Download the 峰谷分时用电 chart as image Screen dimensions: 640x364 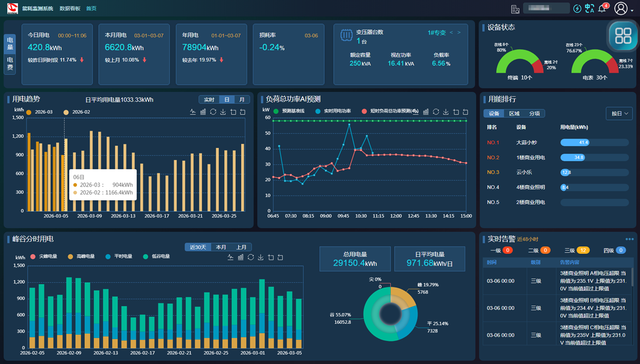(x=261, y=257)
